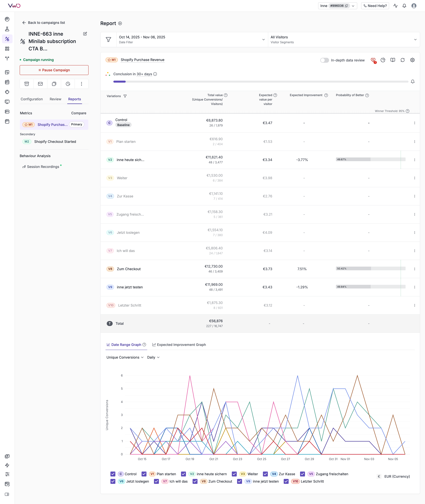The width and height of the screenshot is (425, 504).
Task: Click the refresh report data icon
Action: [x=402, y=60]
